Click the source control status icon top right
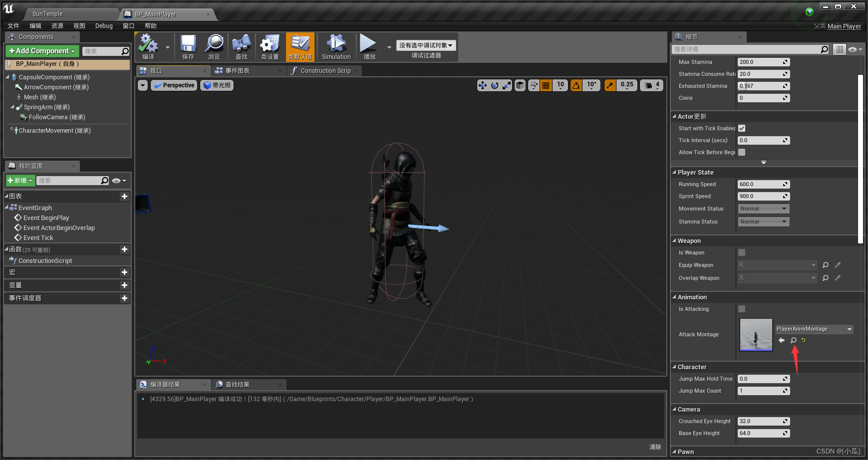This screenshot has width=868, height=460. click(x=810, y=11)
